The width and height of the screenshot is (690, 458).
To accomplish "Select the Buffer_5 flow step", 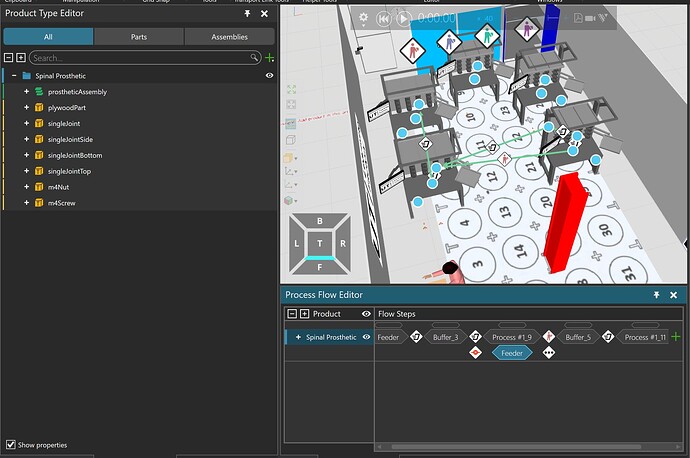I will click(x=578, y=337).
